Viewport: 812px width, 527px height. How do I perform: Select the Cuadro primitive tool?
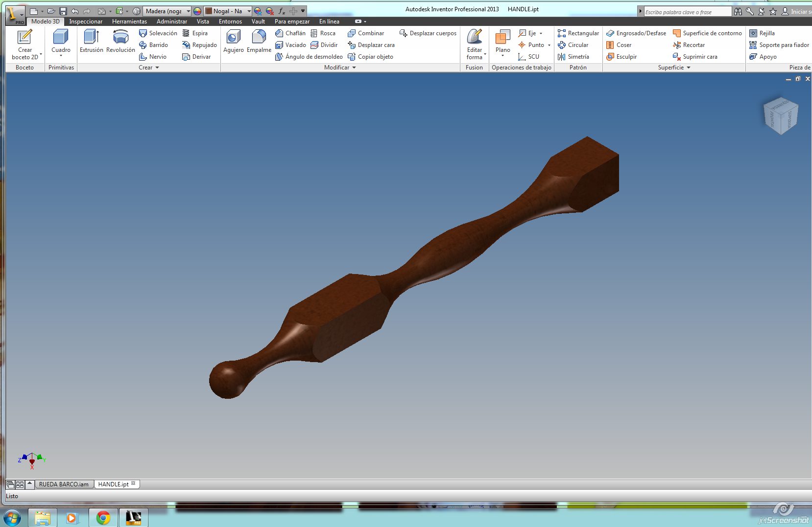61,43
